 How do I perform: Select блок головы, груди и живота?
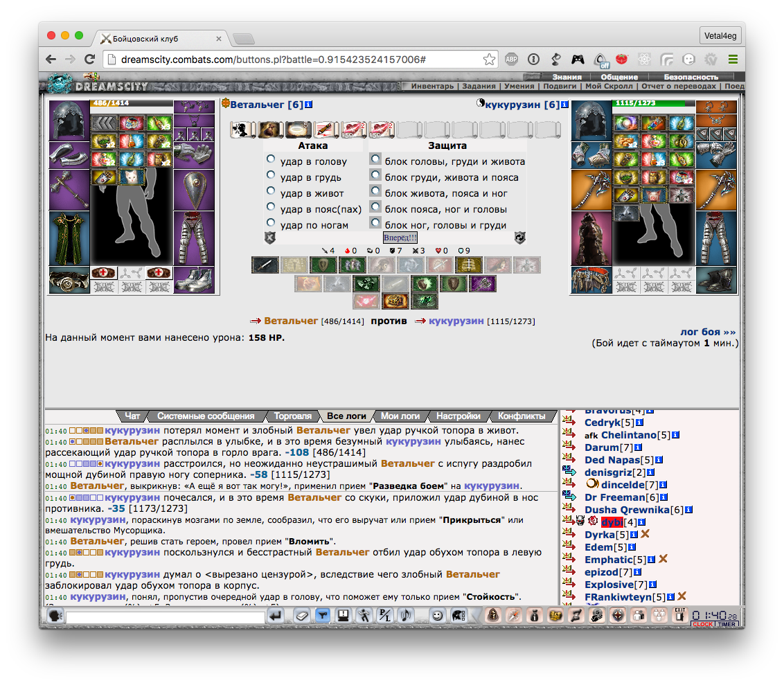click(x=375, y=159)
